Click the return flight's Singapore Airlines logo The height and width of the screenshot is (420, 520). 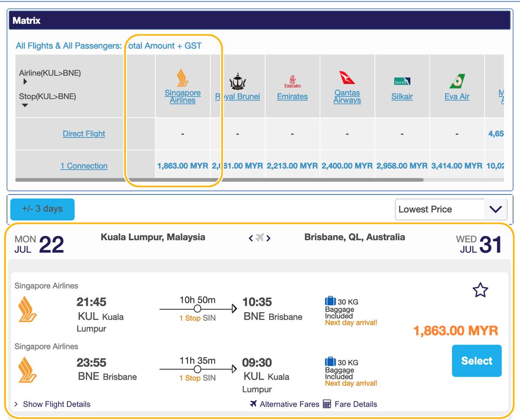tap(27, 370)
